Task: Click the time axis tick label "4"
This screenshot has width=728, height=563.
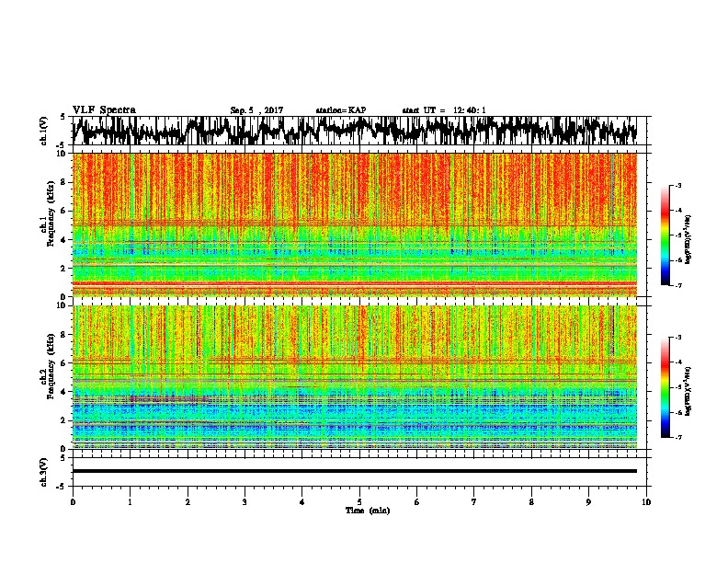Action: coord(302,502)
